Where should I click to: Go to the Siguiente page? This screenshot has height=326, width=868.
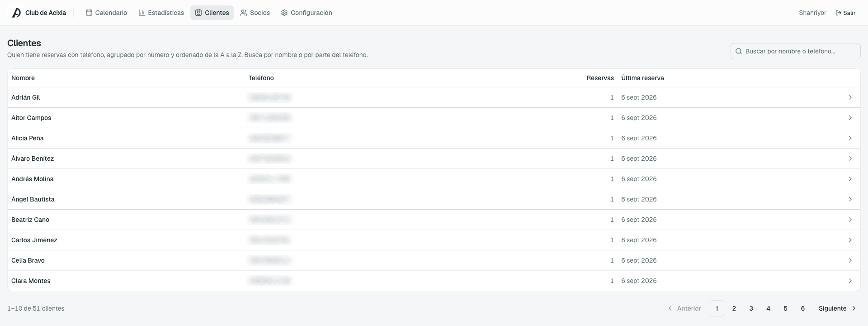[x=837, y=308]
